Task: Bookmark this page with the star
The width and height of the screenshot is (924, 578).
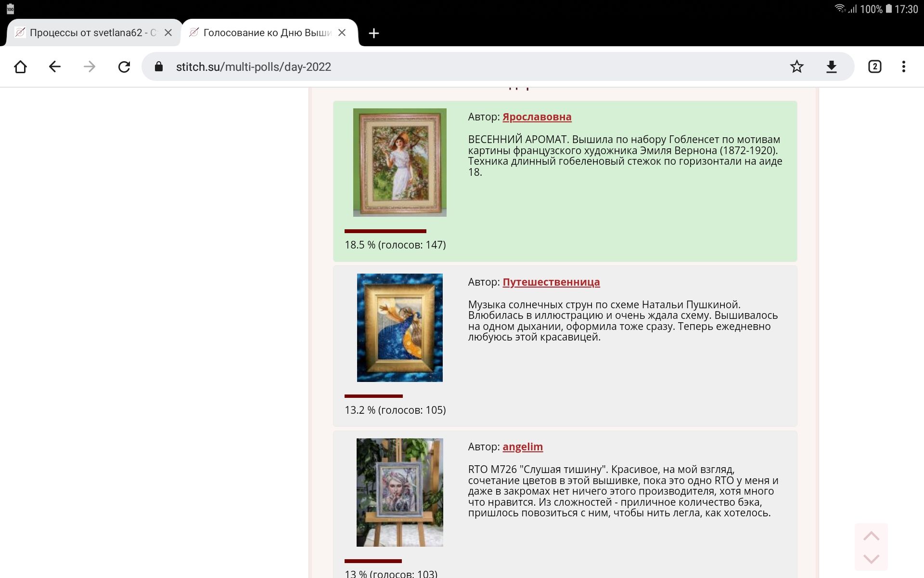Action: (x=796, y=66)
